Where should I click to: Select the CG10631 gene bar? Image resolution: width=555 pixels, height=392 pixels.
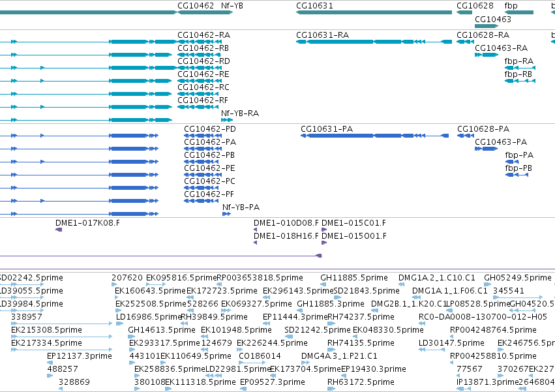pos(374,12)
